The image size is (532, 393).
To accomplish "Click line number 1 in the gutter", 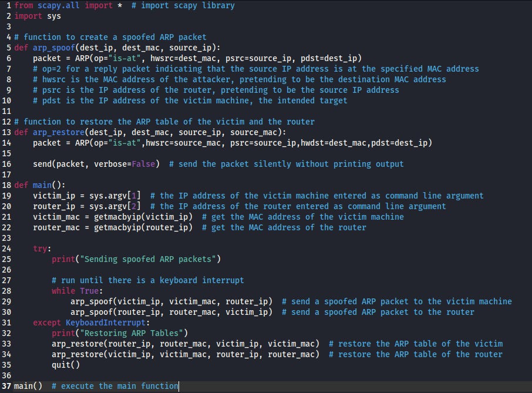I will (x=8, y=5).
